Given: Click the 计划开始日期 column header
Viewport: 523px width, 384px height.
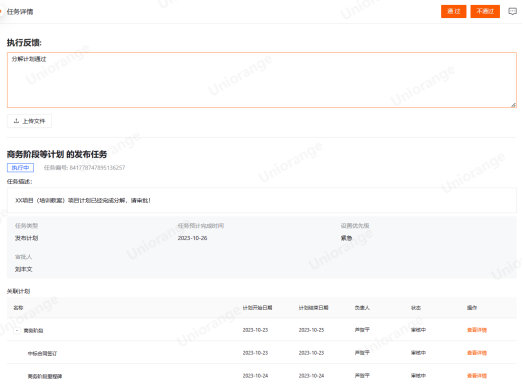Looking at the screenshot, I should (257, 308).
